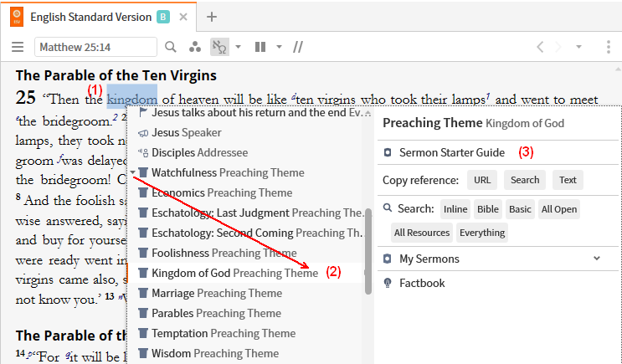Click verse number 14 in text
Screen dimensions: 622x364
point(21,352)
